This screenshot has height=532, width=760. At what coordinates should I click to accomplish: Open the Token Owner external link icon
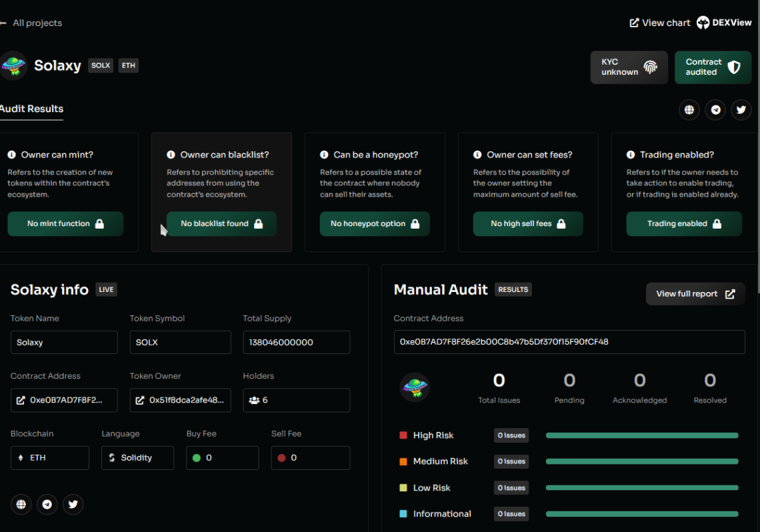coord(140,401)
